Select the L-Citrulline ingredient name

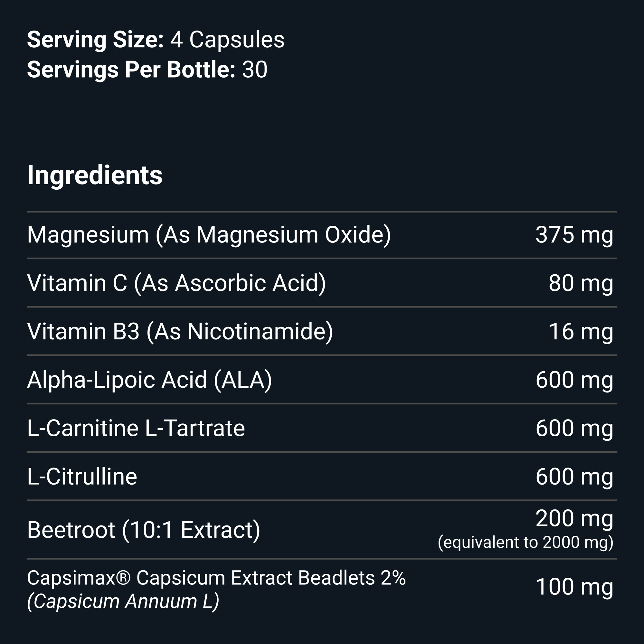click(x=82, y=477)
